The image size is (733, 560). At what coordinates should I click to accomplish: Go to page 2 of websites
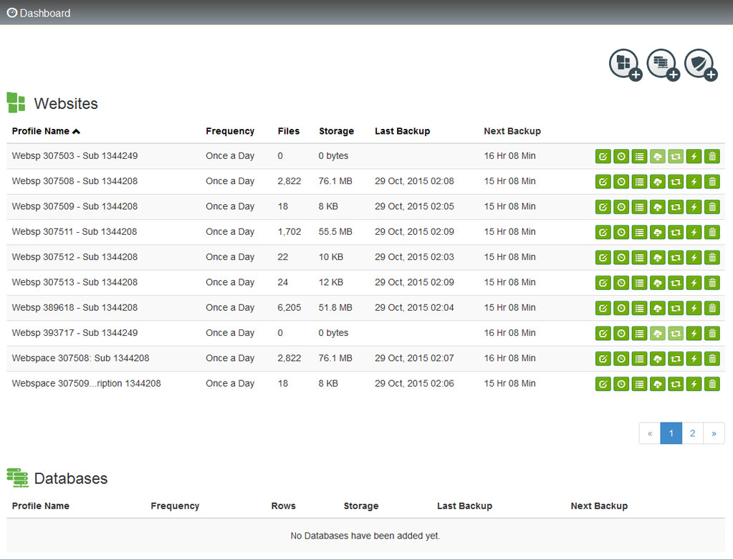(x=692, y=433)
